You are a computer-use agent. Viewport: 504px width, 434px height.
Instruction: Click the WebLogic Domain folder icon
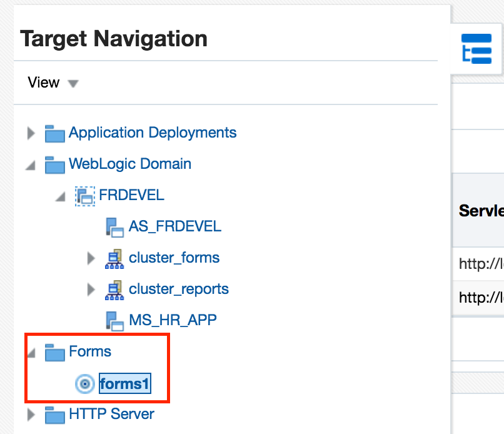click(54, 164)
